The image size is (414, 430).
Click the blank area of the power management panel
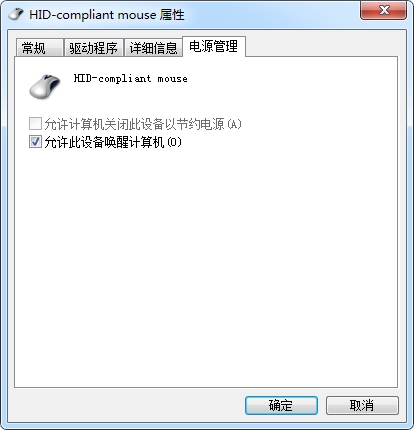(206, 267)
